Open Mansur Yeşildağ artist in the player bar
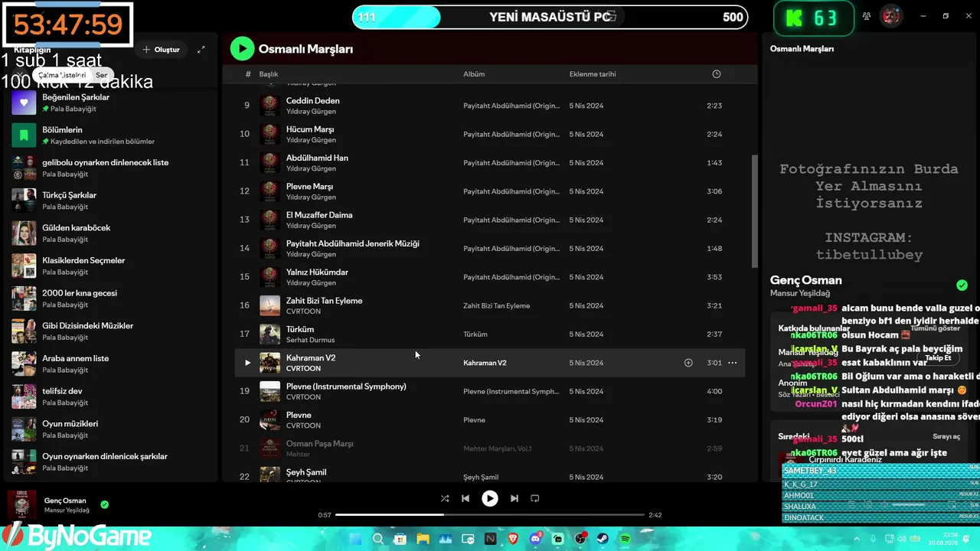The image size is (980, 551). (67, 510)
